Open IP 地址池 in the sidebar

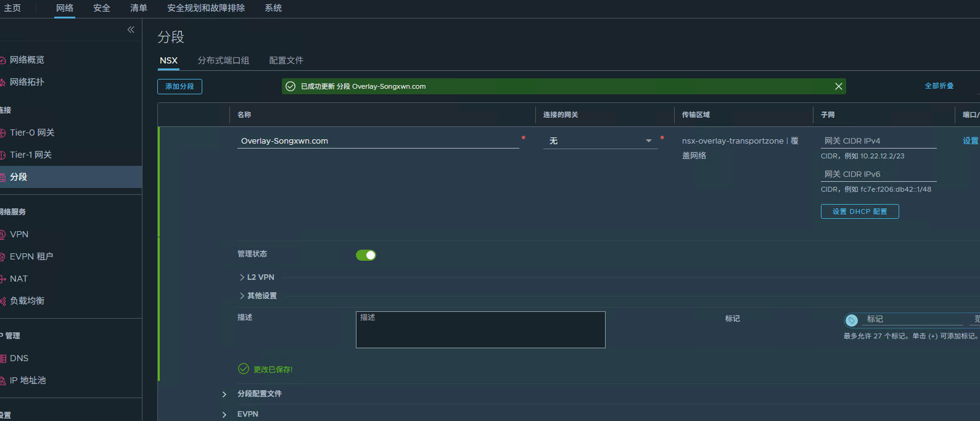click(x=28, y=380)
